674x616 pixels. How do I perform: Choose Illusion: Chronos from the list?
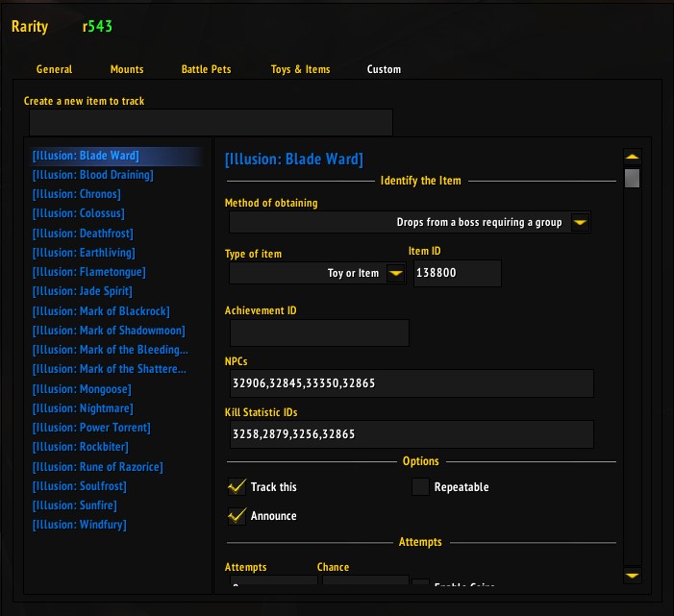[77, 194]
